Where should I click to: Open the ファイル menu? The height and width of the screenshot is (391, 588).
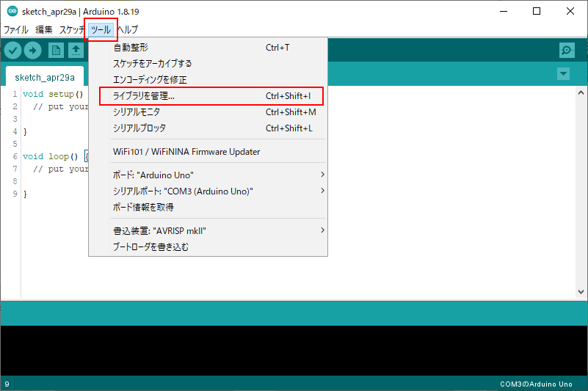tap(16, 30)
